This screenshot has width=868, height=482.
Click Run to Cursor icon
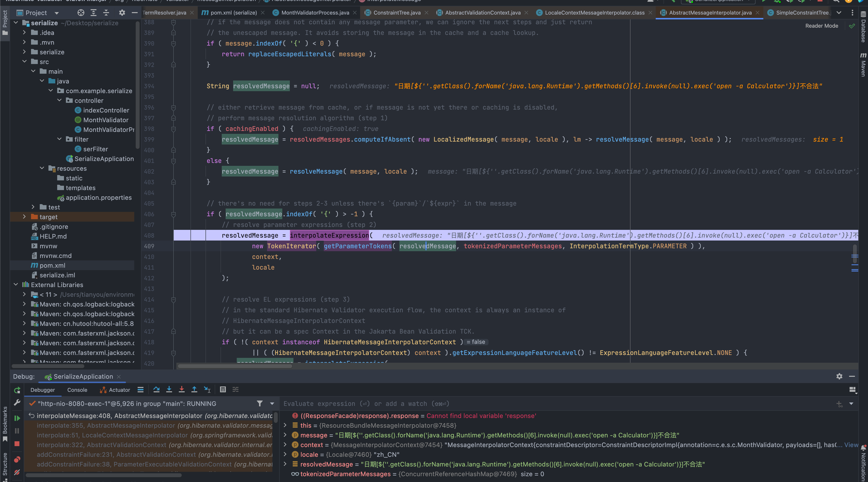[207, 390]
